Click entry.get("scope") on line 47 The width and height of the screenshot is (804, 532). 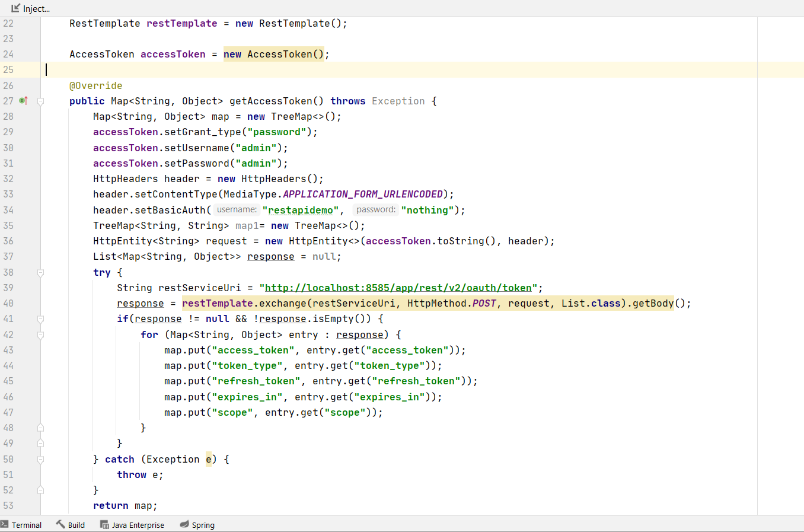tap(318, 412)
